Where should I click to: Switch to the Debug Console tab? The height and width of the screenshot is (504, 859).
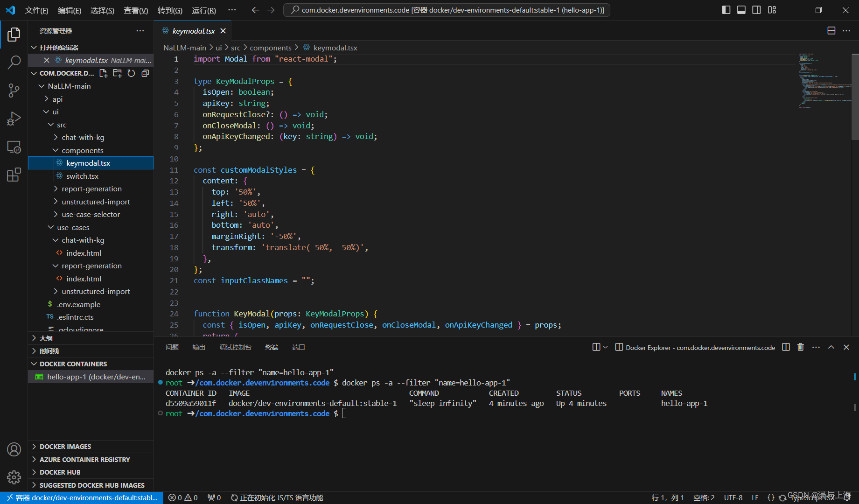tap(235, 347)
